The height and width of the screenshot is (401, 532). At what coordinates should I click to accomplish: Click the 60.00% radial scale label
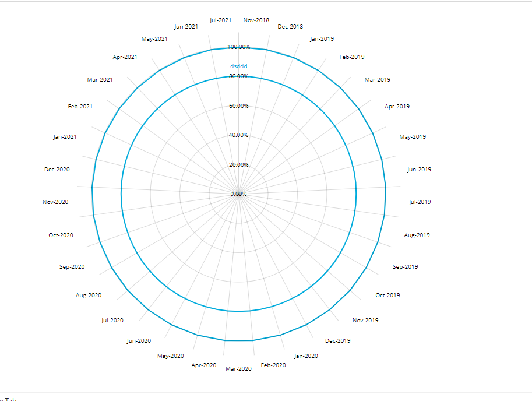[x=239, y=106]
